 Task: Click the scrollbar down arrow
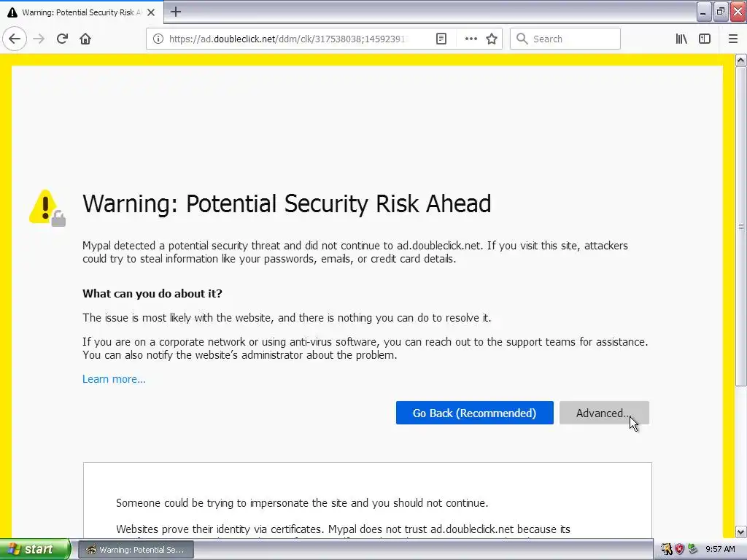pyautogui.click(x=740, y=532)
